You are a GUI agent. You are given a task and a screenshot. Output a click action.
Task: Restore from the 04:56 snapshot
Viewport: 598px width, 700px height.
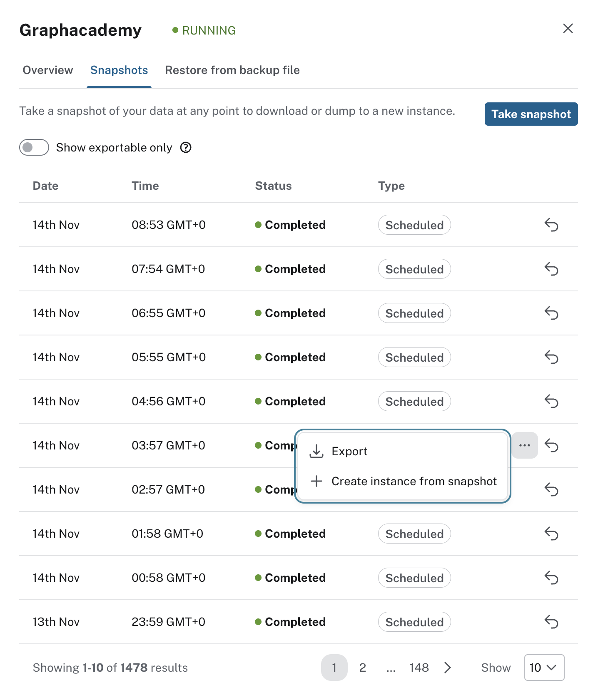(x=551, y=401)
